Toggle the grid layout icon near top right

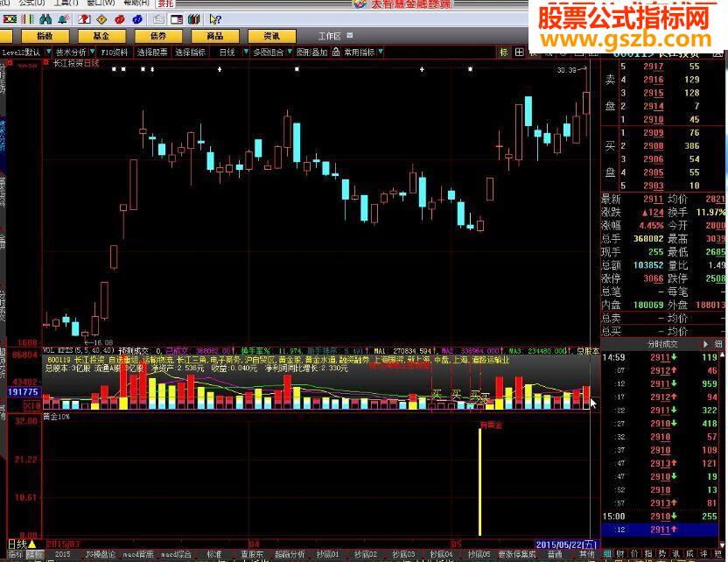(520, 52)
